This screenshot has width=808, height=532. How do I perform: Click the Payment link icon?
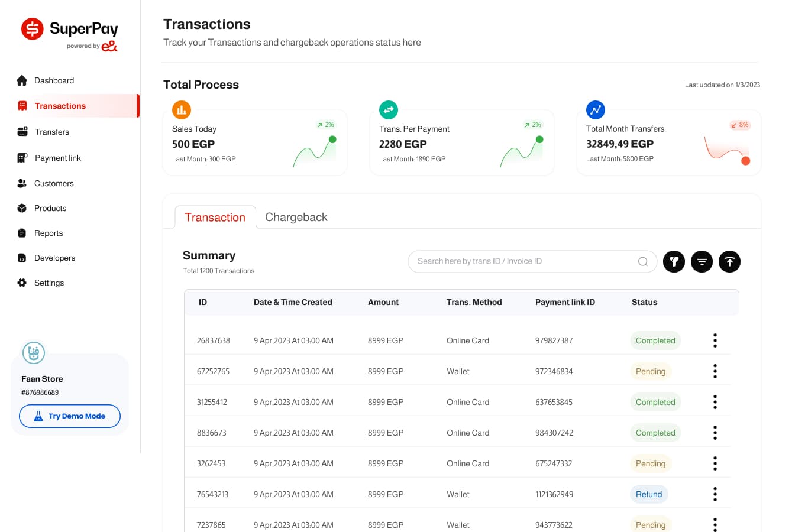tap(22, 158)
